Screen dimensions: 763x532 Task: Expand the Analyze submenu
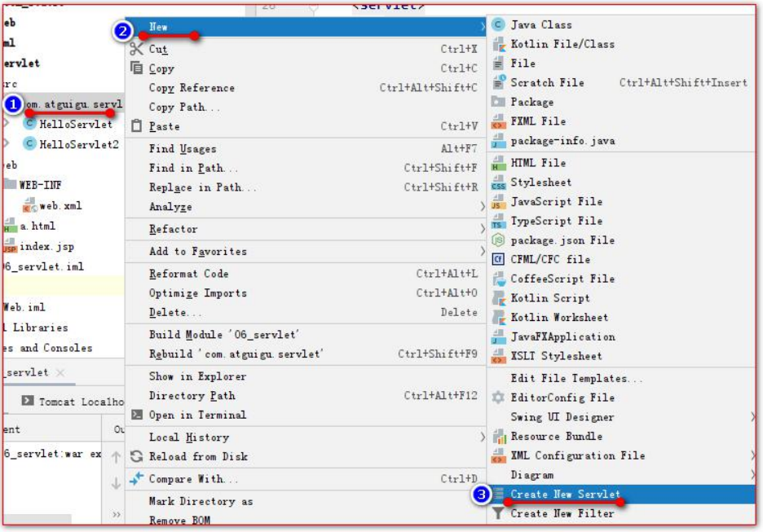click(x=483, y=207)
